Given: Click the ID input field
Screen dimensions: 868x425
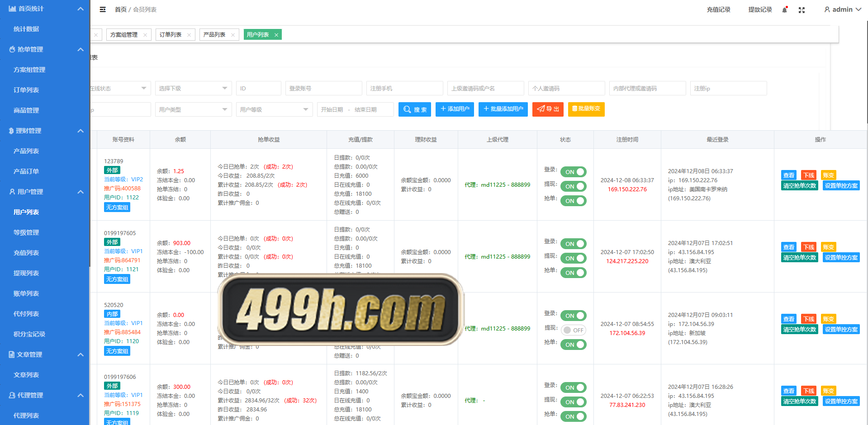Looking at the screenshot, I should [x=258, y=88].
